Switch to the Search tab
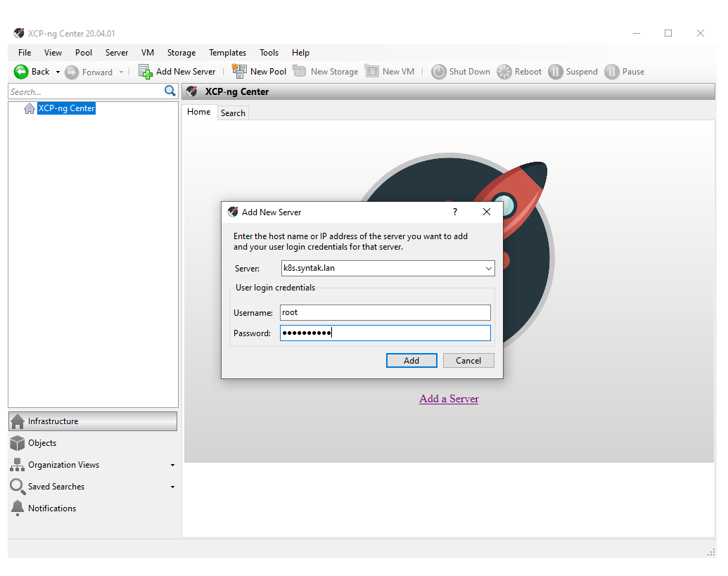Image resolution: width=728 pixels, height=576 pixels. coord(233,113)
